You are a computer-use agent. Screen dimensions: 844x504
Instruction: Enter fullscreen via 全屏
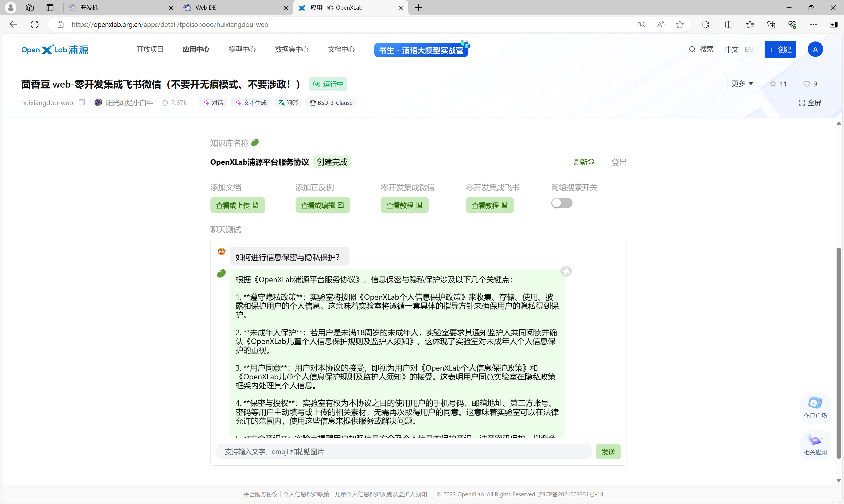(810, 103)
